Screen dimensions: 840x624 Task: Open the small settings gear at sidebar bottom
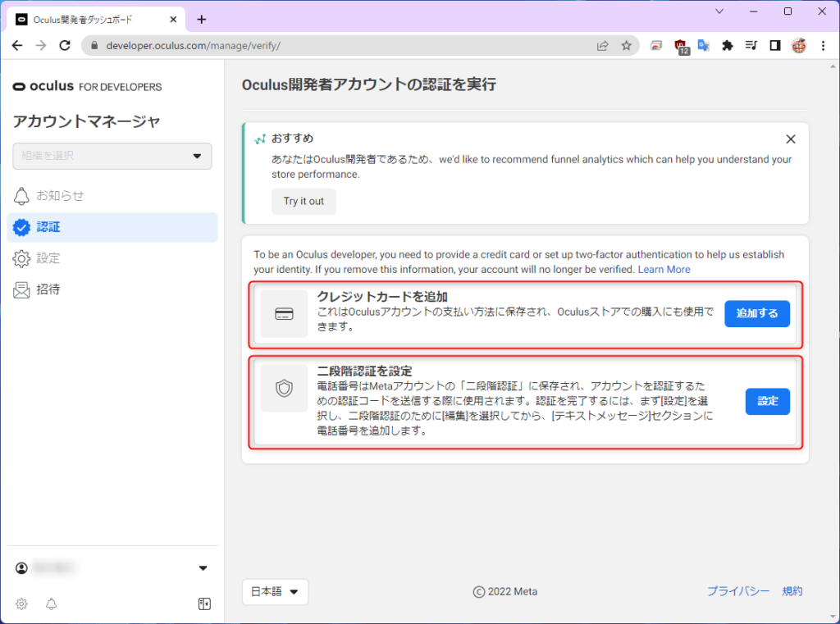coord(21,604)
